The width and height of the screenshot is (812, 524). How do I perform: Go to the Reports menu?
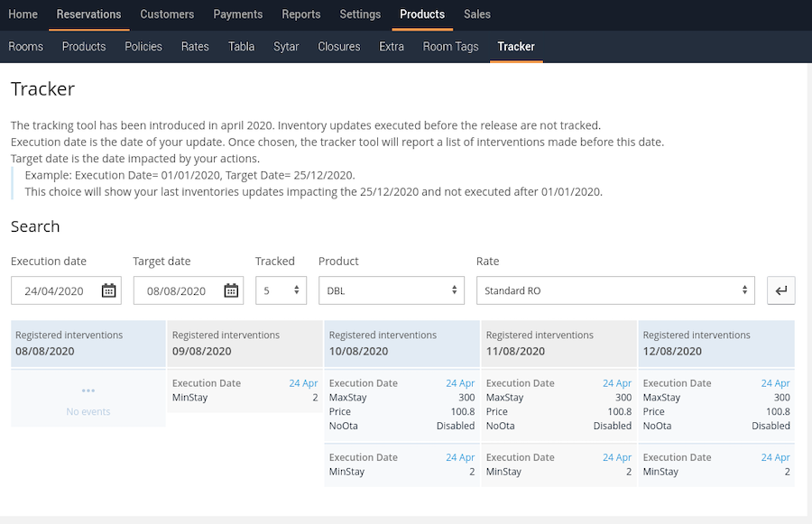pos(300,14)
